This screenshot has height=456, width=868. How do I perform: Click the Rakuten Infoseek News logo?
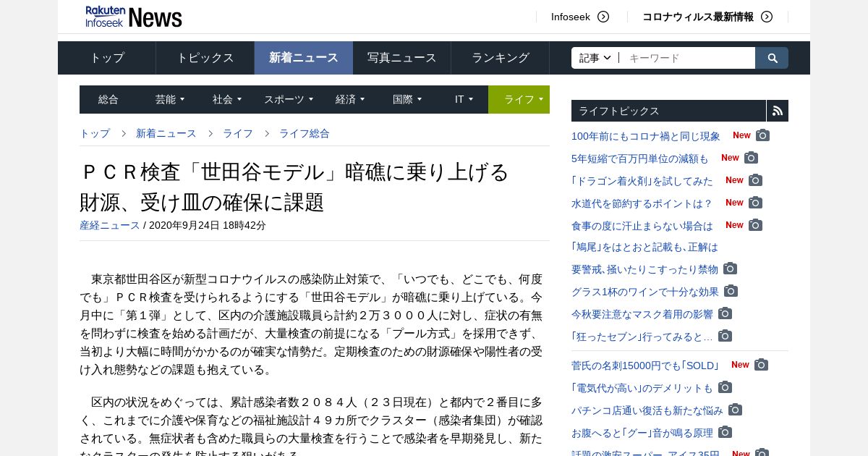pos(133,17)
